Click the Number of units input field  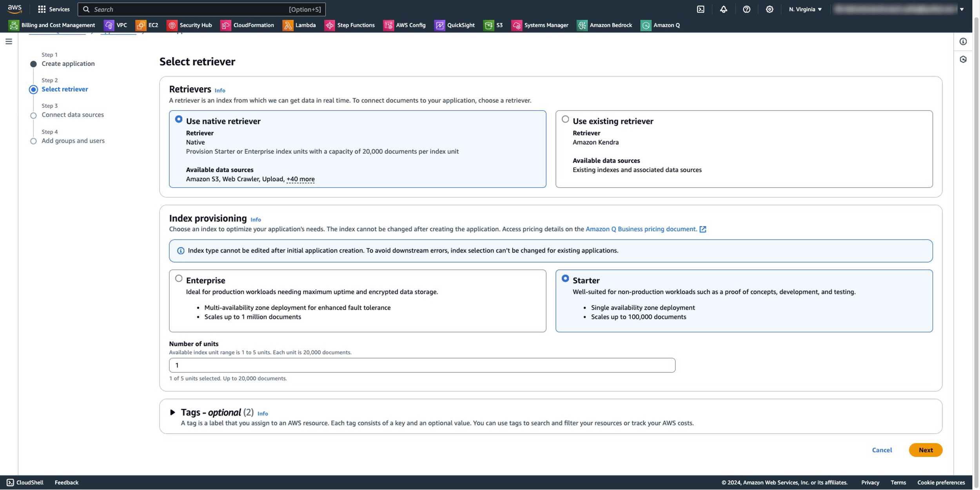click(x=422, y=365)
